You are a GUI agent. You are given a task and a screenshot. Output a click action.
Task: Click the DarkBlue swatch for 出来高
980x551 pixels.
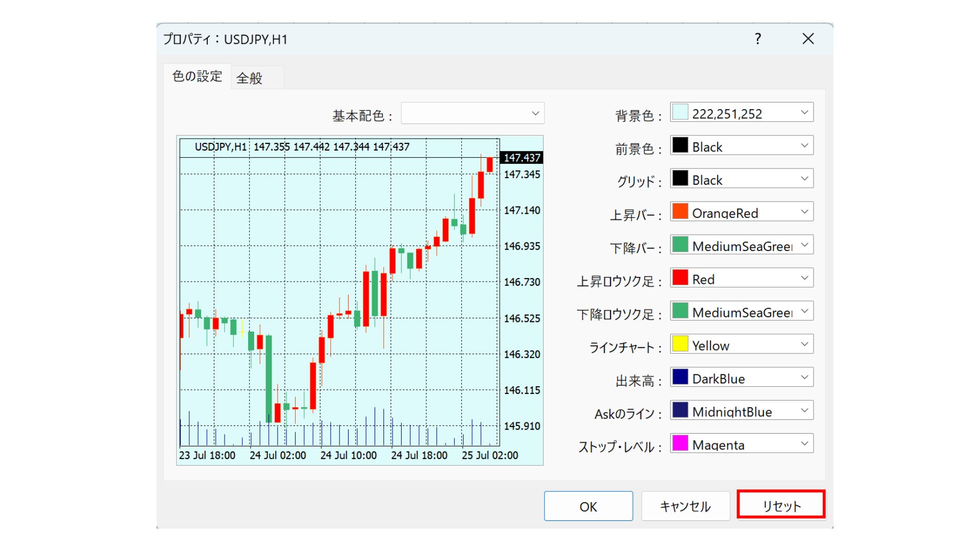pos(680,378)
